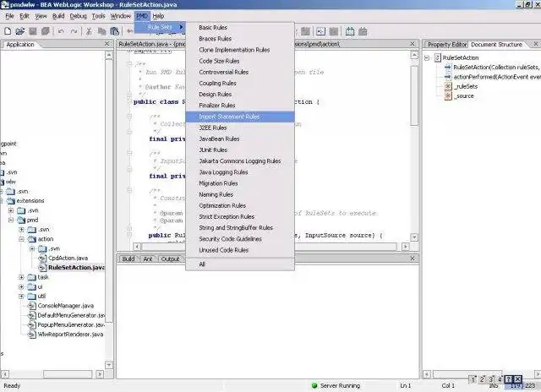Click the green Server Running status icon
541x392 pixels.
[314, 385]
